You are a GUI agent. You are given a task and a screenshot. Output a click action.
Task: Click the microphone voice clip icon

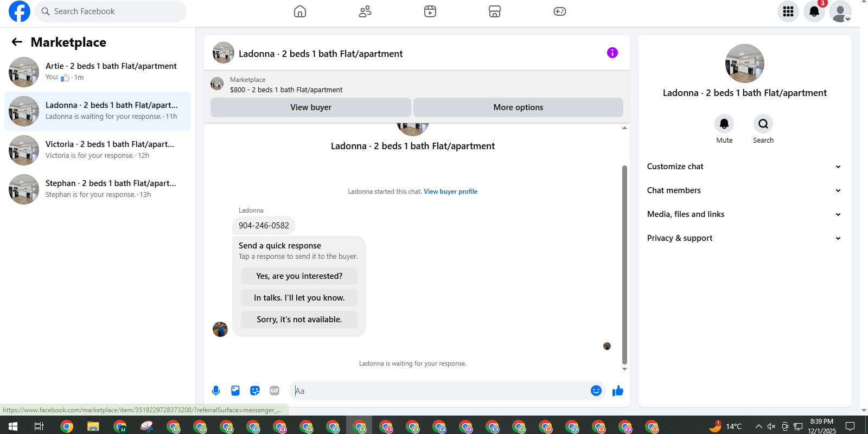(216, 391)
